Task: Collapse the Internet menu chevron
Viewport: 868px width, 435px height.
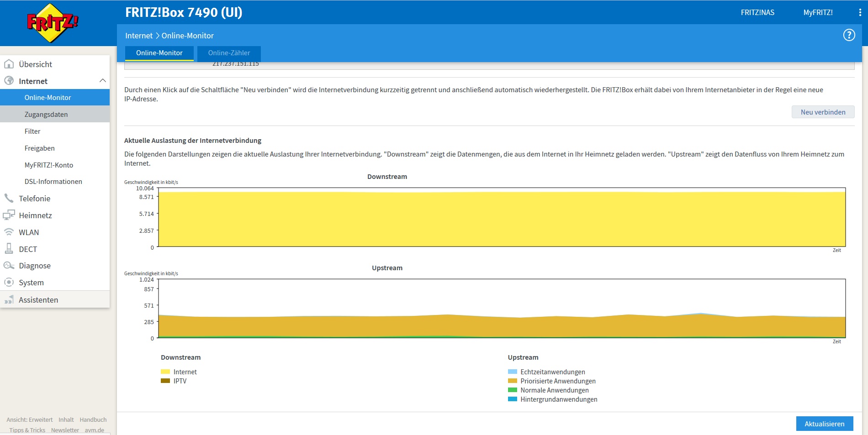Action: coord(102,81)
